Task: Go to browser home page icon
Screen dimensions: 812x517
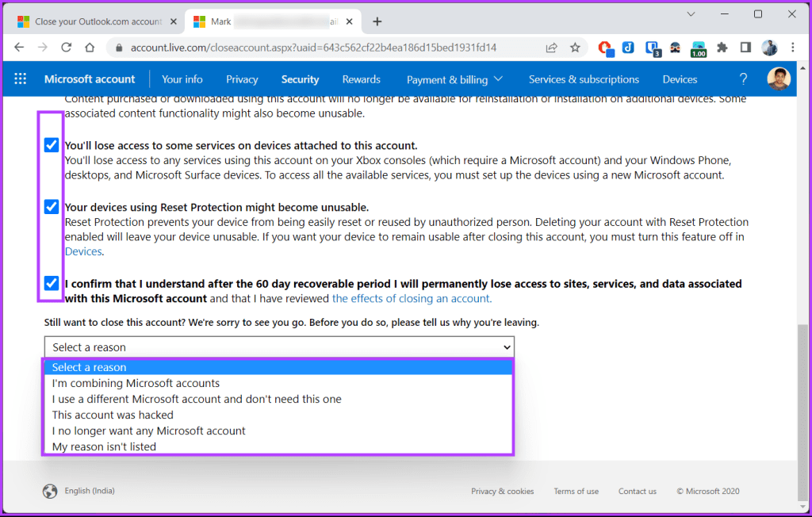Action: coord(90,48)
